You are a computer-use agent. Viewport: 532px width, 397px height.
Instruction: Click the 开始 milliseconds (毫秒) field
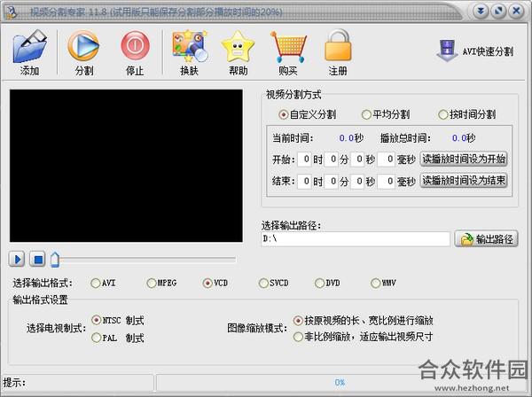click(386, 159)
